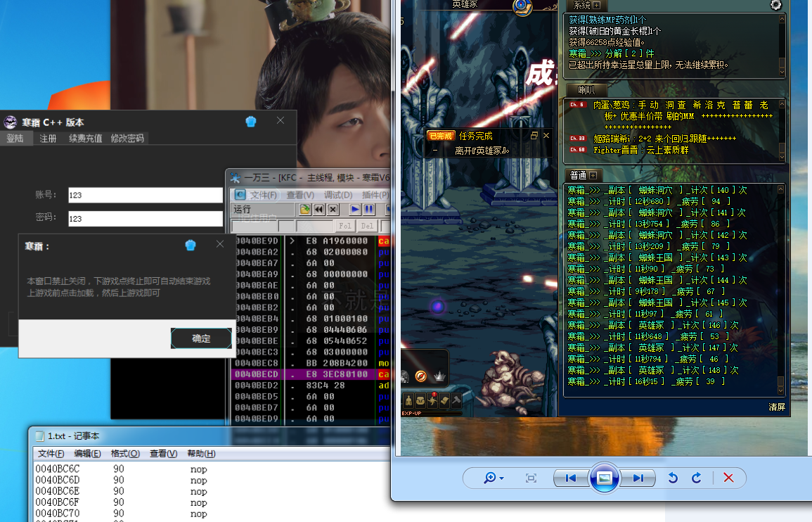812x522 pixels.
Task: Click the Notepad title bar document icon
Action: (39, 436)
